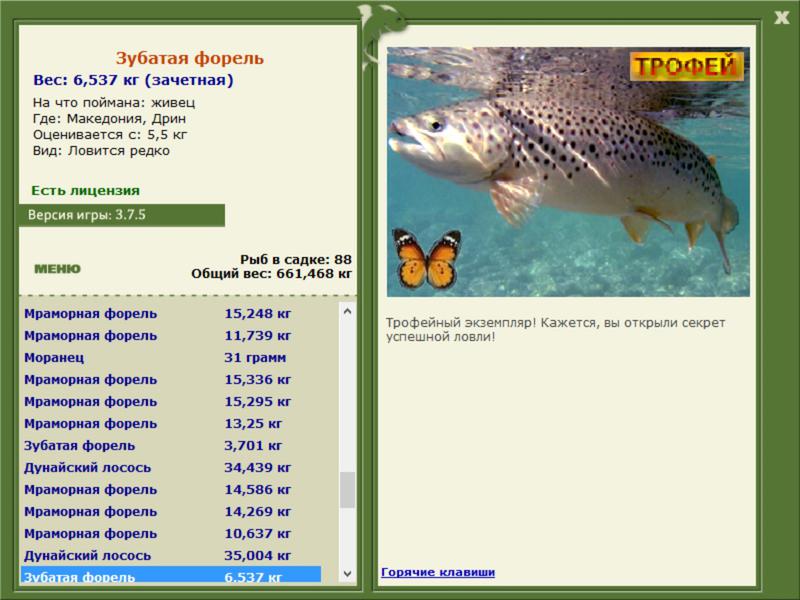Select Мраморная форель 15,336 кг row

tap(171, 379)
